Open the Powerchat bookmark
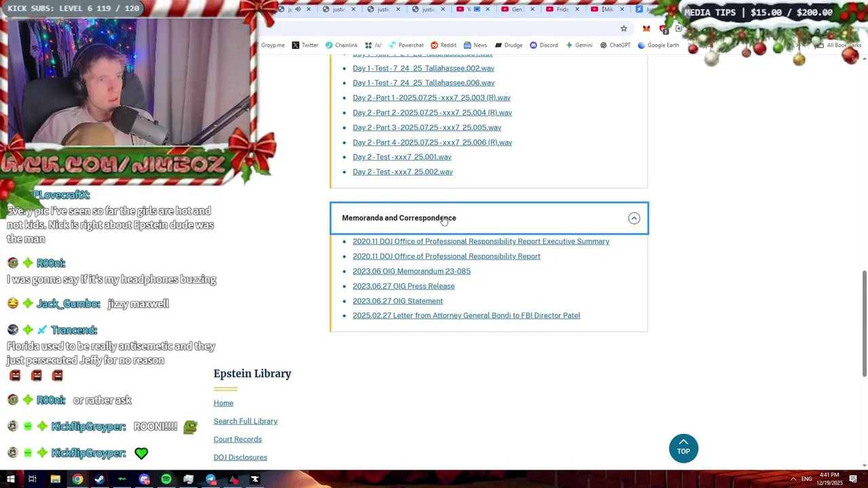The height and width of the screenshot is (488, 868). 406,45
